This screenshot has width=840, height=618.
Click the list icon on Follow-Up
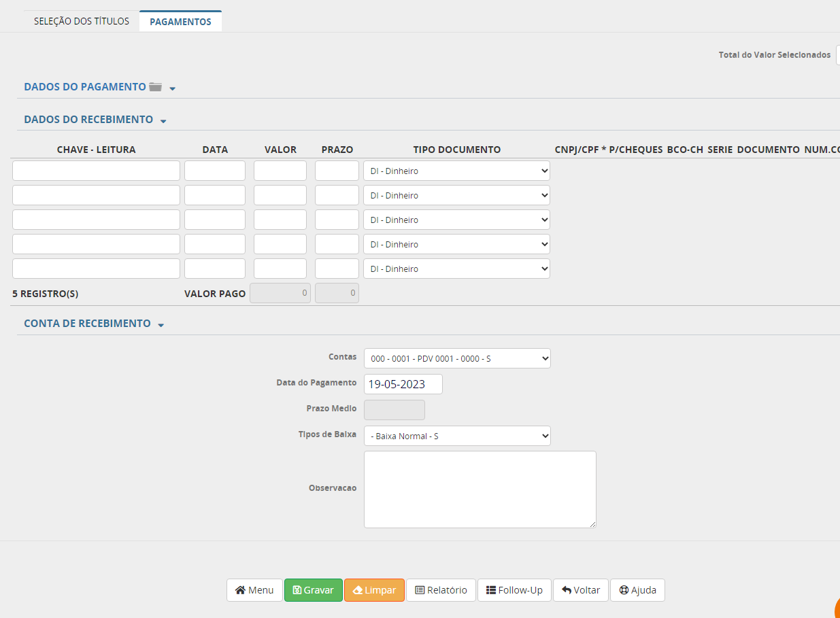[x=490, y=590]
